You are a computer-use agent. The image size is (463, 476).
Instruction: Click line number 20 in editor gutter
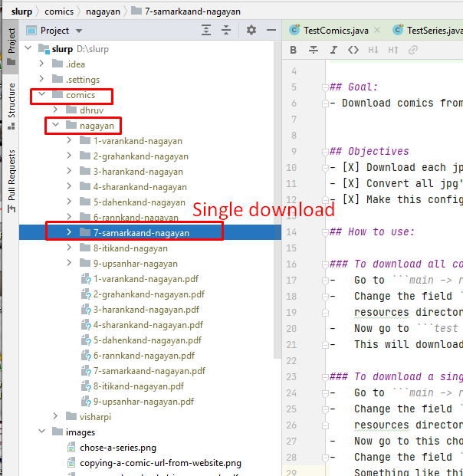coord(291,329)
